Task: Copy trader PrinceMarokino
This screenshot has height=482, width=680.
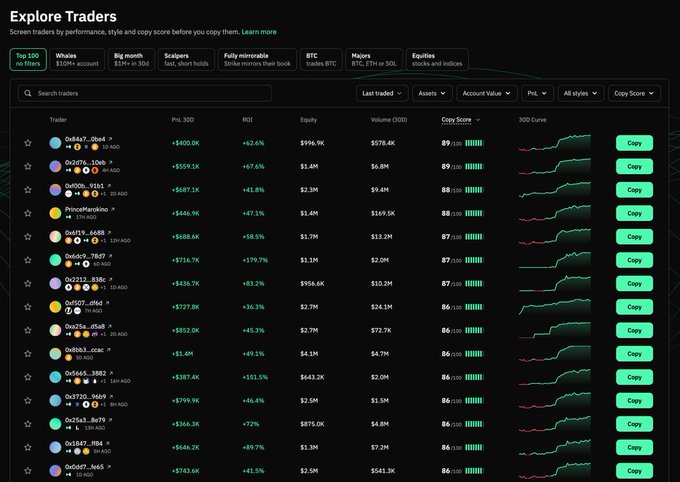Action: [x=634, y=213]
